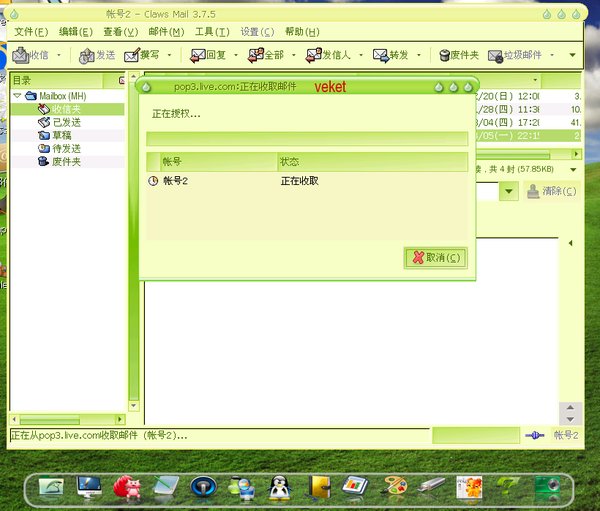Click the 清除(C) clear button
Screen dimensions: 600x511
click(x=551, y=191)
